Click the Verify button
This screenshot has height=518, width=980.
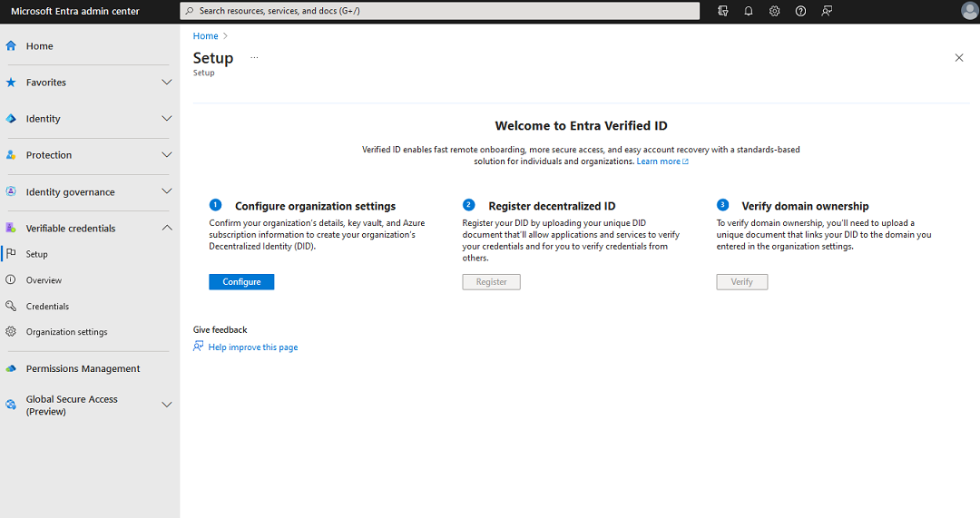click(742, 282)
